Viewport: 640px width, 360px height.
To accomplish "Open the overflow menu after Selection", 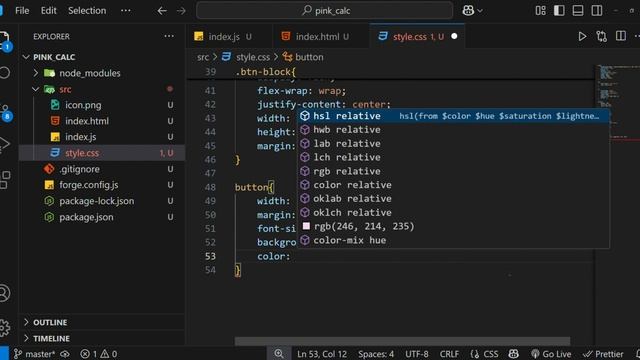I will coord(126,11).
